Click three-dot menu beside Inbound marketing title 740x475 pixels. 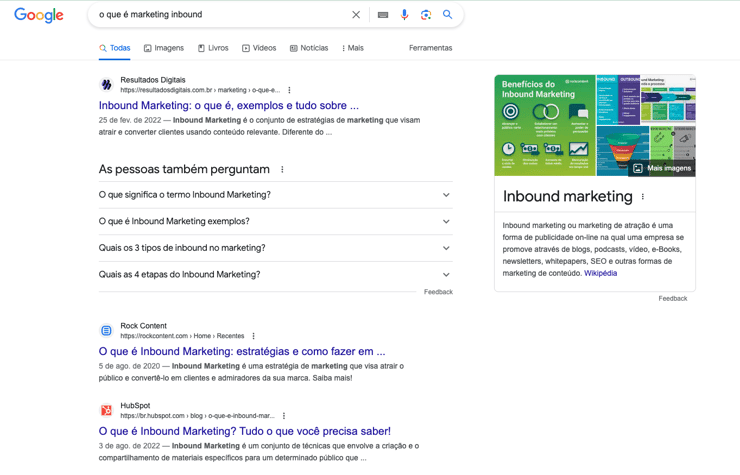643,197
